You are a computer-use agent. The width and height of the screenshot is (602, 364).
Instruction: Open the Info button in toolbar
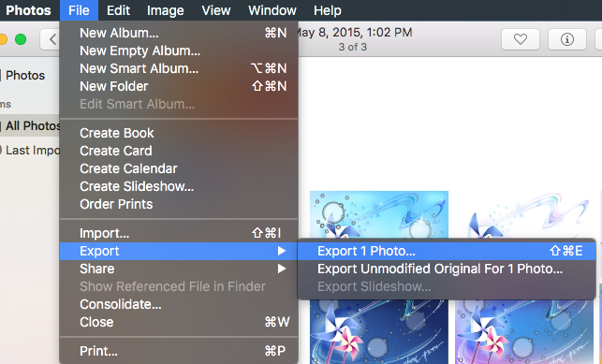[567, 39]
